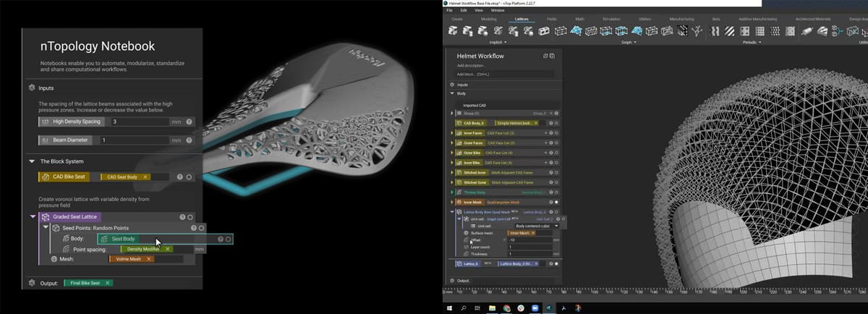Open the File menu in nTop Platform
The image size is (868, 314).
[x=449, y=11]
